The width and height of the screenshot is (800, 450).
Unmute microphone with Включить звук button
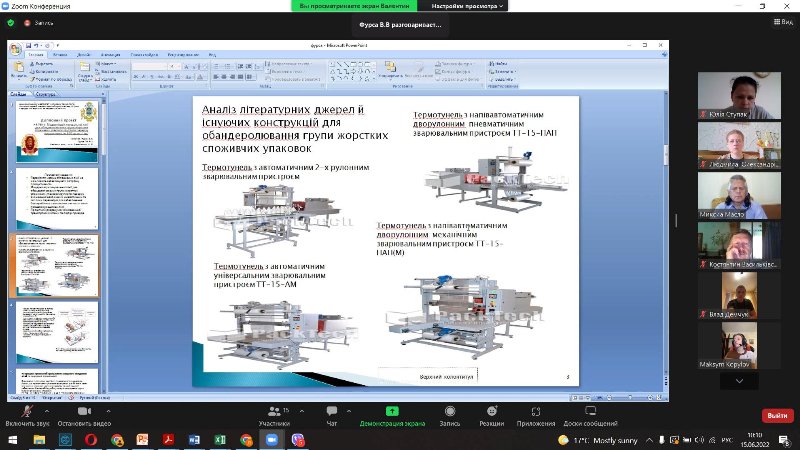pos(27,412)
